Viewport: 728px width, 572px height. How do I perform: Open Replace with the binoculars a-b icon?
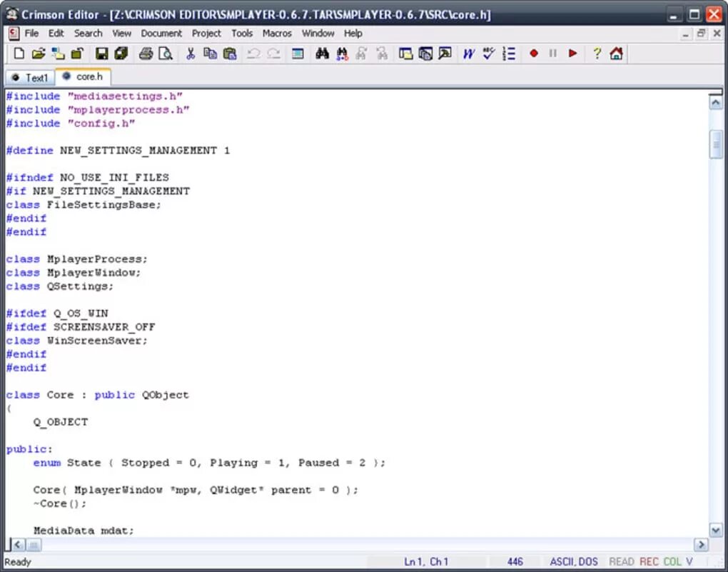tap(342, 54)
